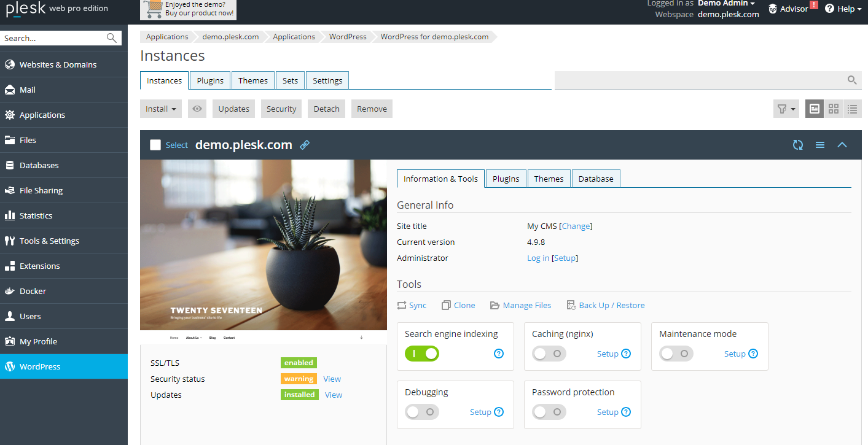The width and height of the screenshot is (868, 445).
Task: Open Docker whale icon in the sidebar
Action: click(x=10, y=291)
